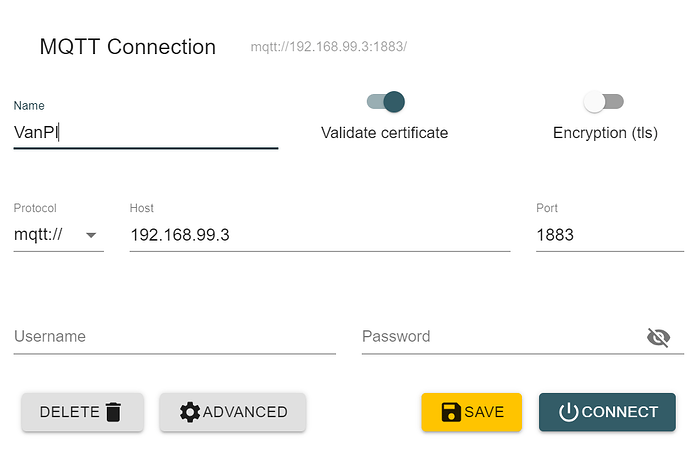Focus the Name field containing VanPI

coord(145,132)
